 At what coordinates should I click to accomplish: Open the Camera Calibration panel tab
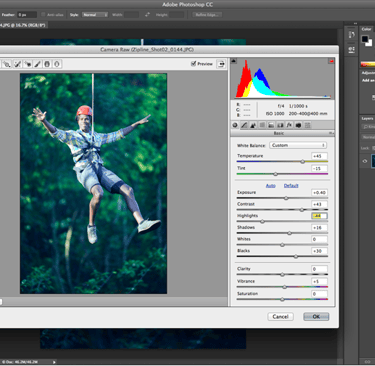[298, 125]
